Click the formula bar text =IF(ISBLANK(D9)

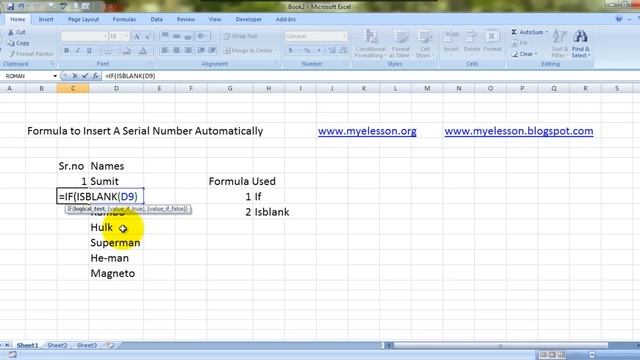130,76
